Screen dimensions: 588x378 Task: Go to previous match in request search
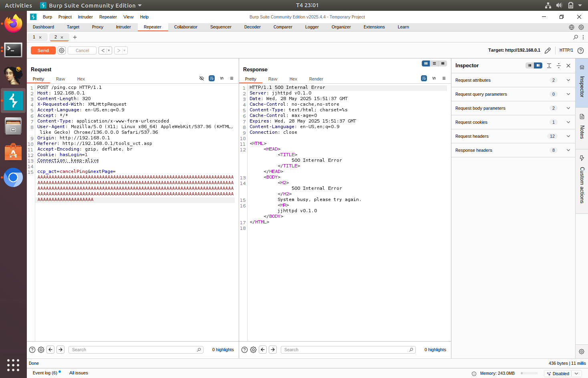[50, 350]
